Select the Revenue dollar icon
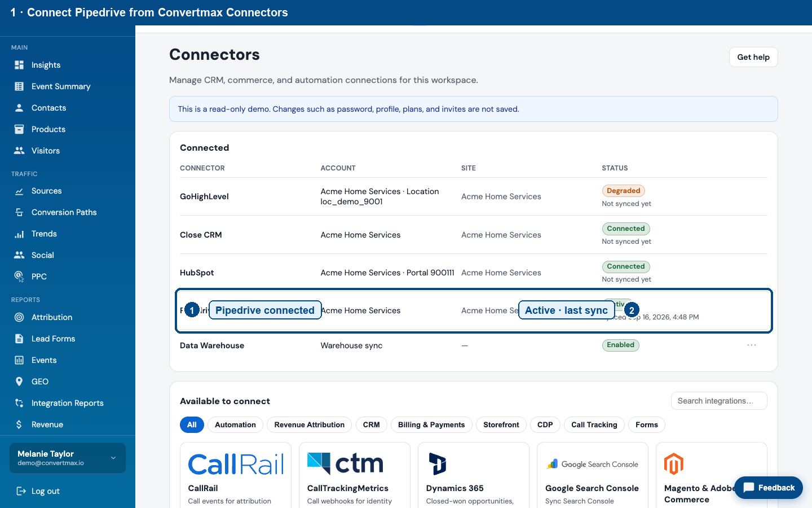The image size is (812, 508). 19,424
